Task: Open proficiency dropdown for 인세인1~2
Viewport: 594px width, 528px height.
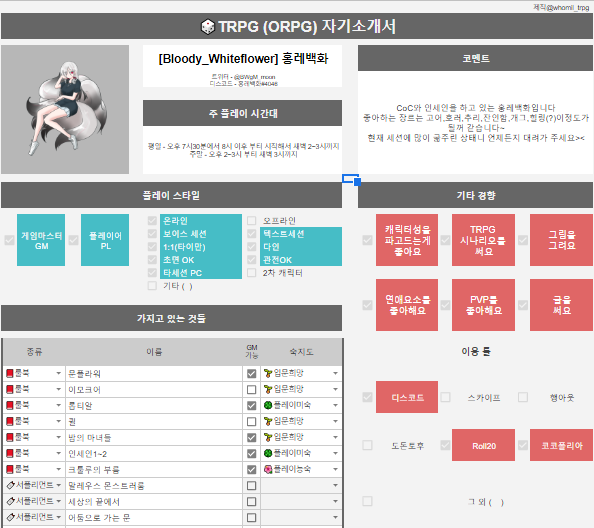Action: tap(335, 453)
